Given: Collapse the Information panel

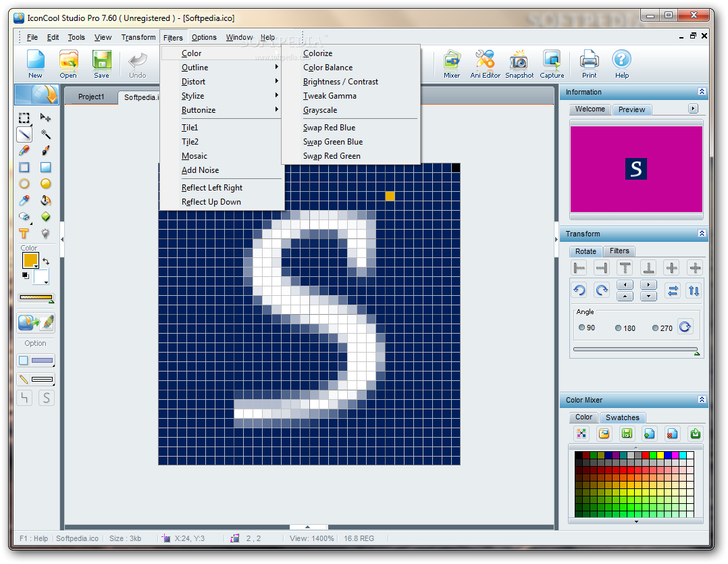Looking at the screenshot, I should point(702,91).
